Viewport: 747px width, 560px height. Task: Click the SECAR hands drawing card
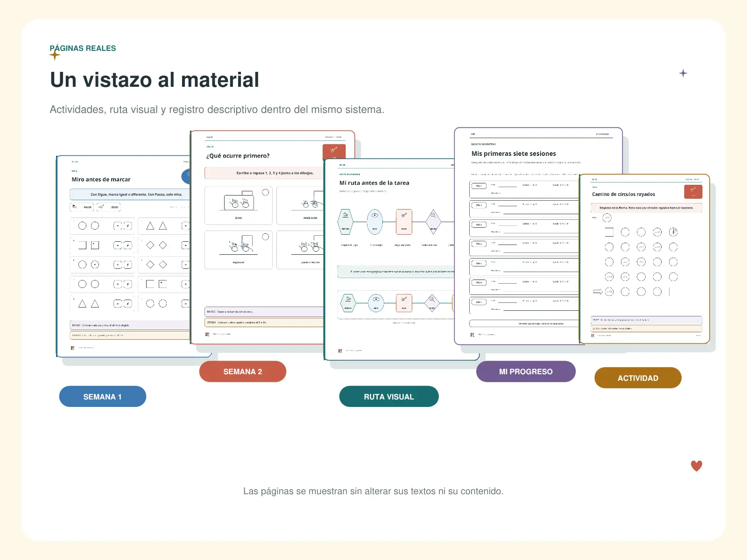(239, 205)
